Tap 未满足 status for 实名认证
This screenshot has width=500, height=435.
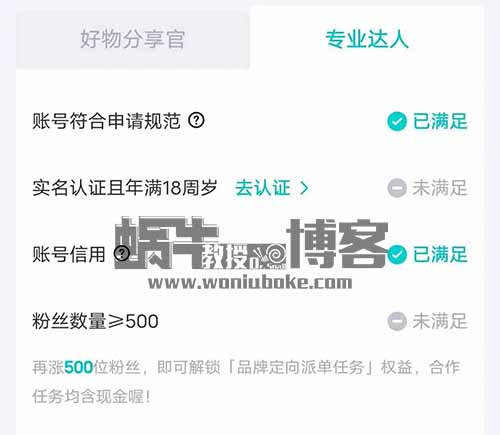click(x=440, y=188)
